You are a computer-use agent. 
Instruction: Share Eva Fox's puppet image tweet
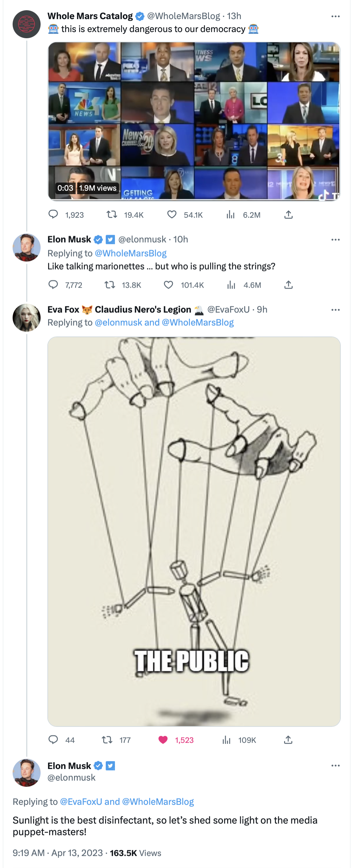tap(288, 740)
